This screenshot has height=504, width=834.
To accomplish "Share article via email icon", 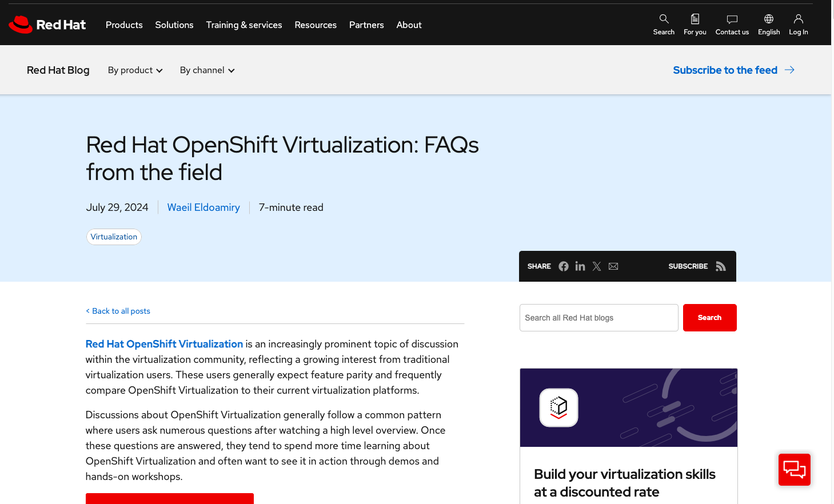I will 613,266.
